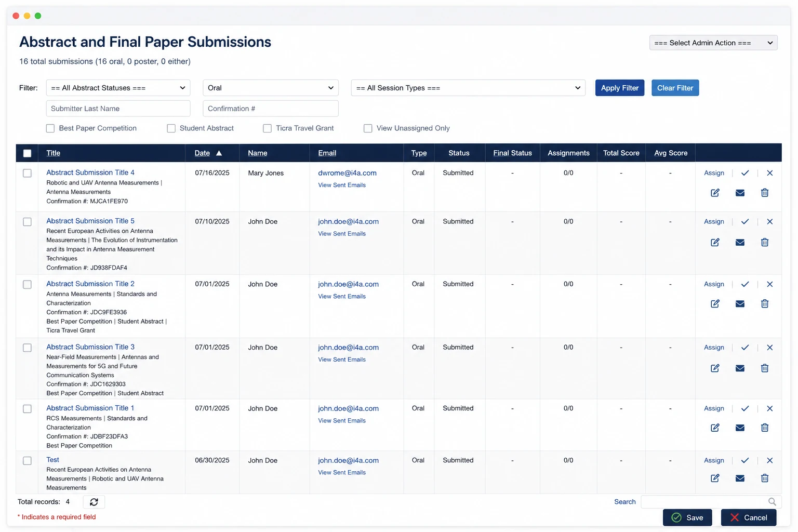Sort table by Title column
This screenshot has height=532, width=798.
point(54,153)
